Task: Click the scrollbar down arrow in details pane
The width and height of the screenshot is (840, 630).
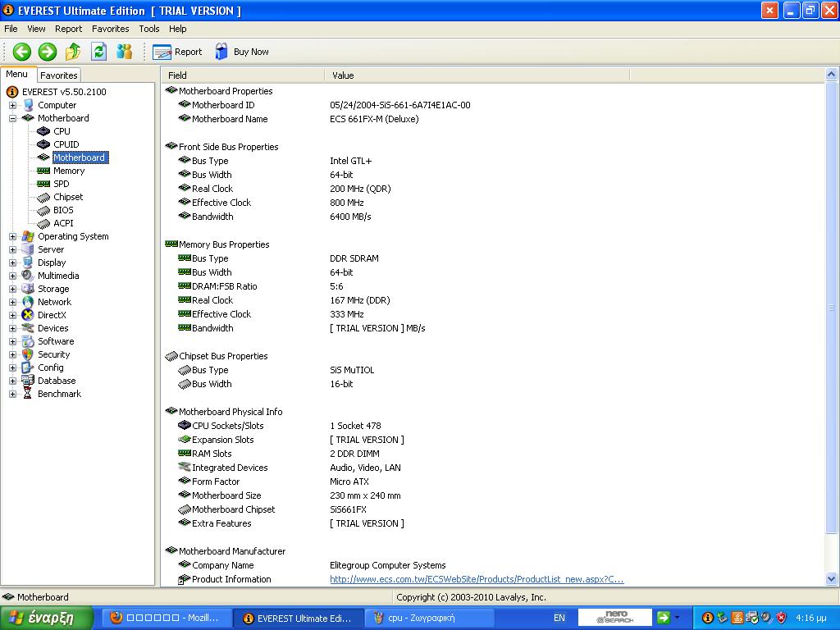Action: coord(832,579)
